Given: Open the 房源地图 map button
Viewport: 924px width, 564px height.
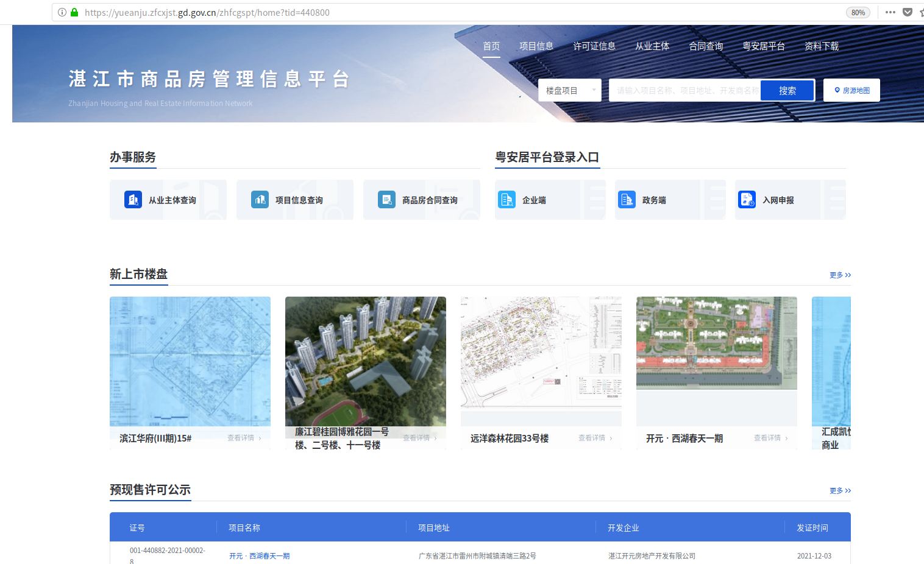Looking at the screenshot, I should click(851, 90).
